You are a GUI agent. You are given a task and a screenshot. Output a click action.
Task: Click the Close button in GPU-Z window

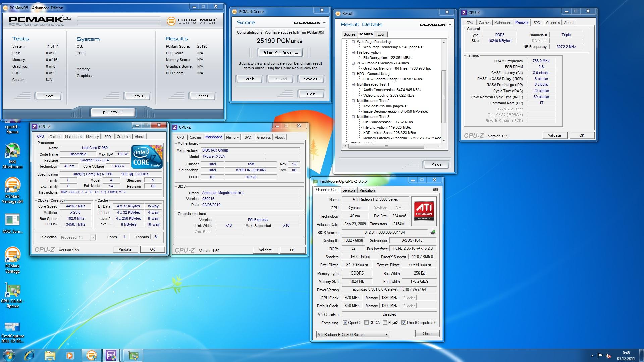[x=427, y=334]
